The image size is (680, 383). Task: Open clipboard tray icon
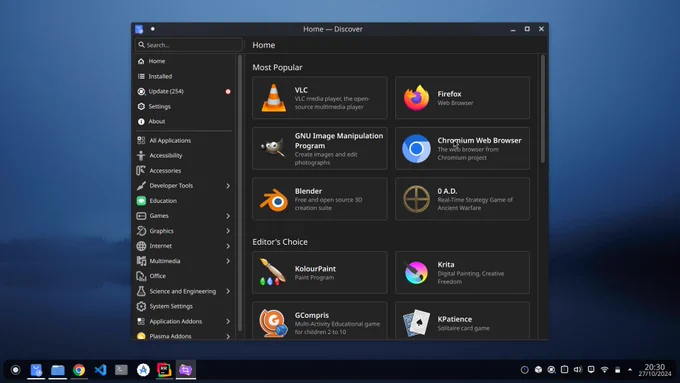[x=564, y=370]
